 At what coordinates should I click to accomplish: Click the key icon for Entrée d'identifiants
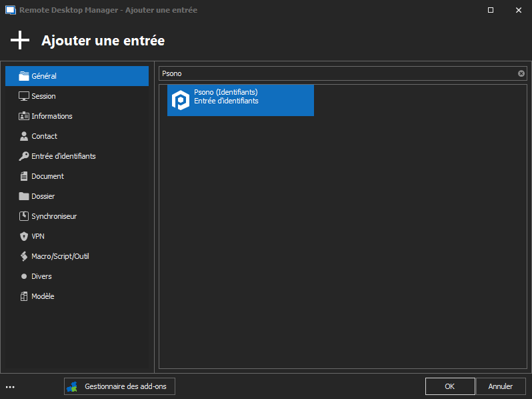pyautogui.click(x=24, y=156)
